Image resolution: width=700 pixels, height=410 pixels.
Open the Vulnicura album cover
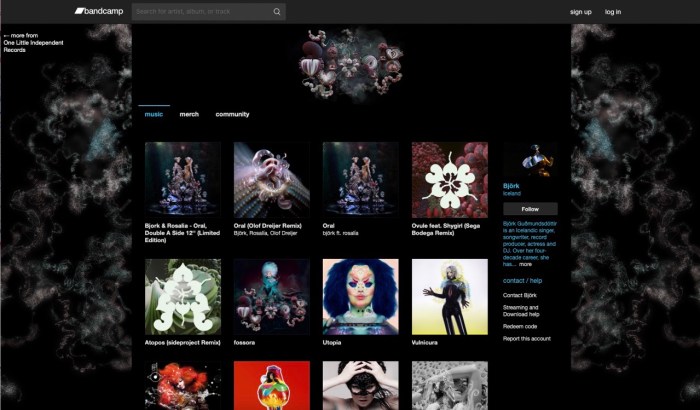pos(450,297)
